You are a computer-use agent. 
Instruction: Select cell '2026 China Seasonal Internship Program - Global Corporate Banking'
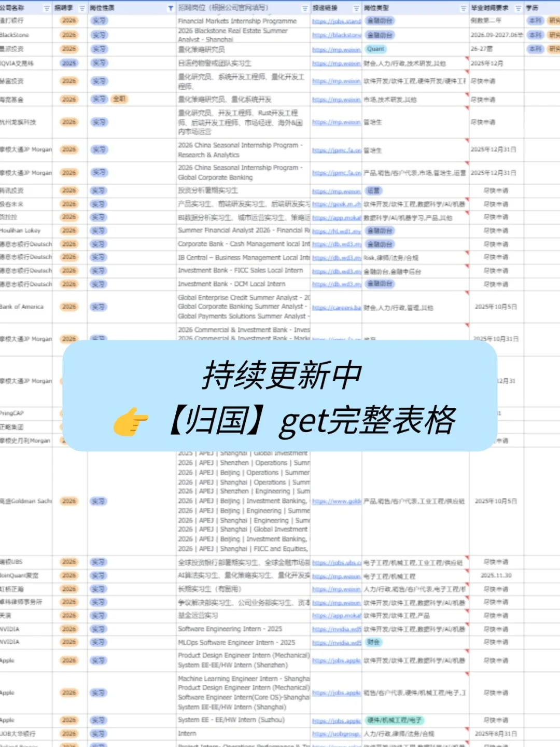(243, 173)
